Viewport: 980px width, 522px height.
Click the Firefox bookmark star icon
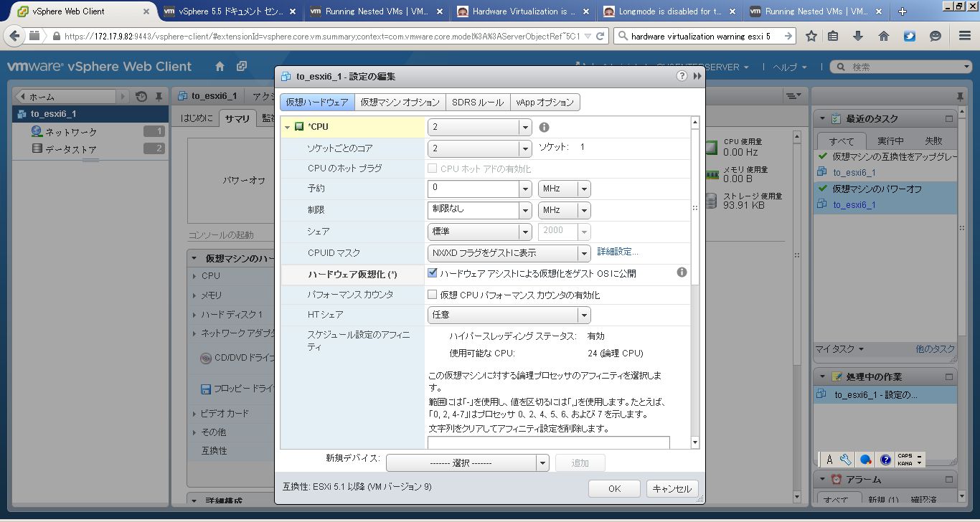click(x=811, y=36)
